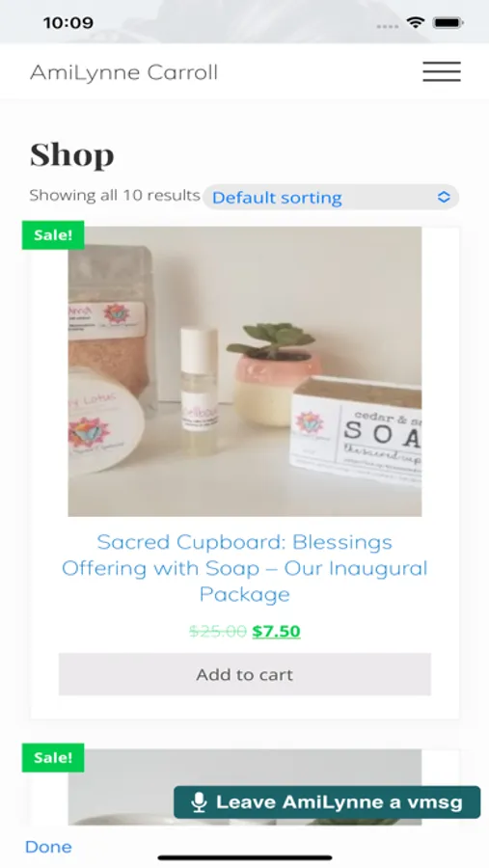The height and width of the screenshot is (868, 489).
Task: Click the second Sale! badge near bottom
Action: (53, 758)
